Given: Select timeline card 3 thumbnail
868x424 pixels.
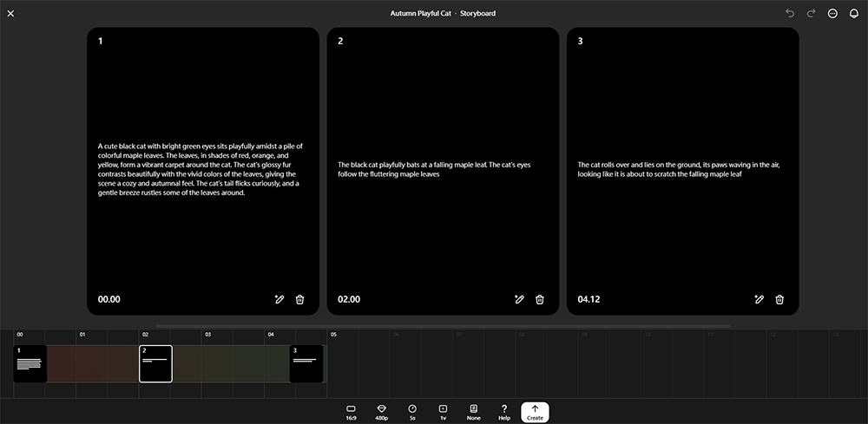Looking at the screenshot, I should (306, 363).
